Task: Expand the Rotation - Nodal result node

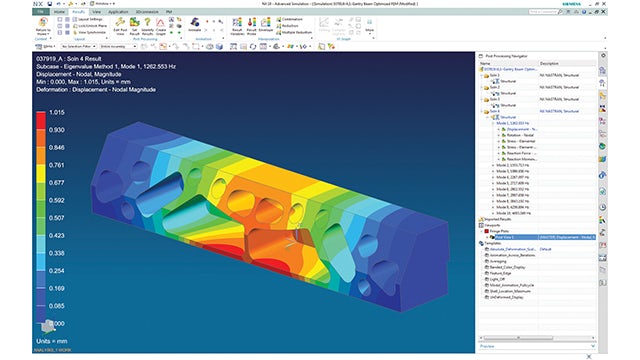Action: tap(499, 135)
